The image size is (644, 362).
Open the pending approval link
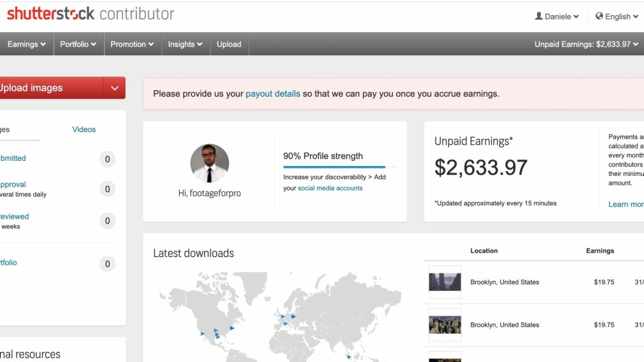[x=13, y=184]
